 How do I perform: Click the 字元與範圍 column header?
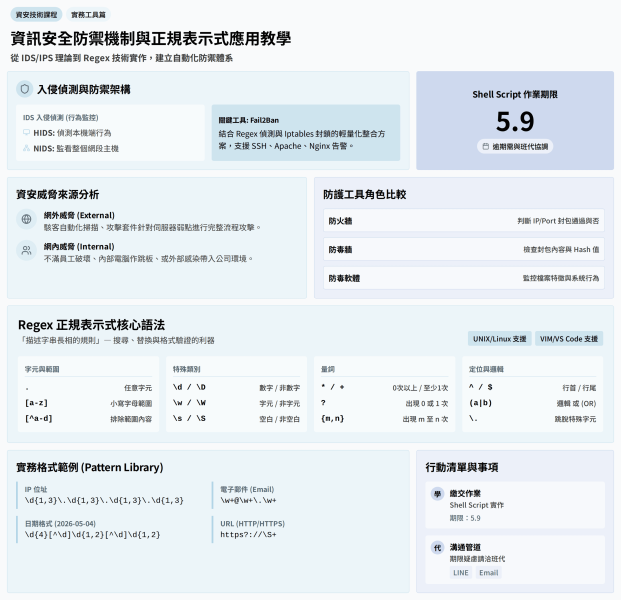(42, 369)
